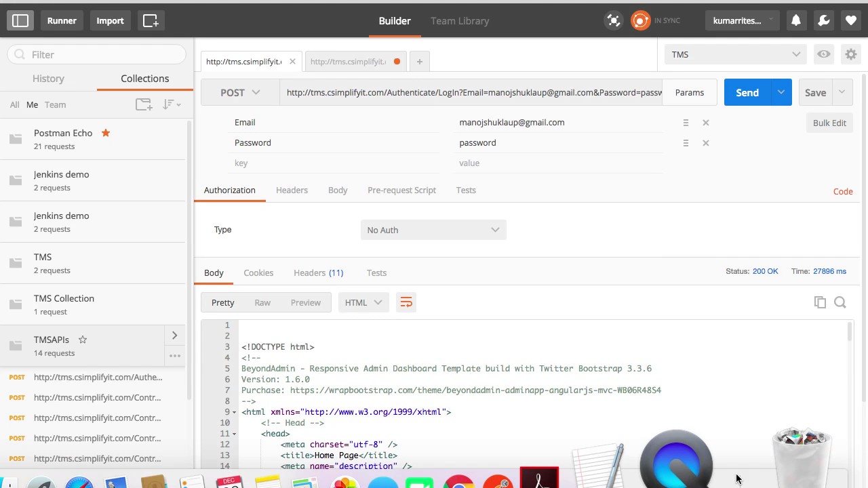This screenshot has height=488, width=868.
Task: Click the Params button
Action: point(690,92)
